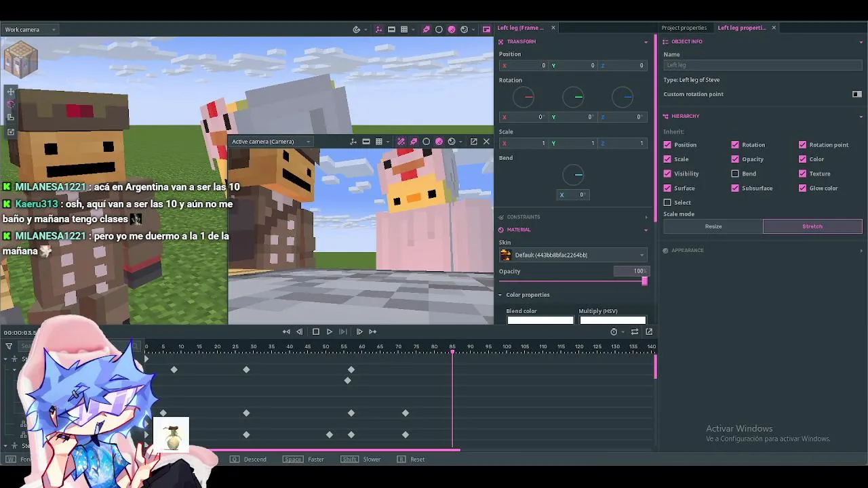
Task: Collapse the Hierarchy section
Action: 861,117
